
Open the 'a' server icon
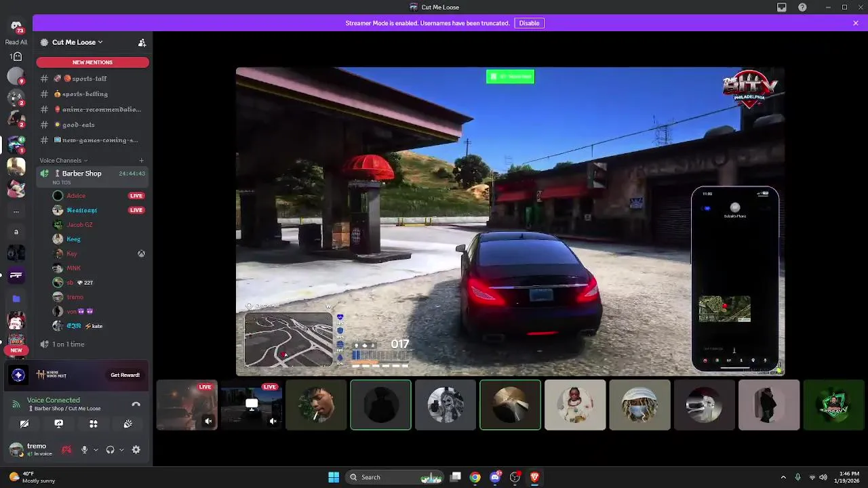16,232
